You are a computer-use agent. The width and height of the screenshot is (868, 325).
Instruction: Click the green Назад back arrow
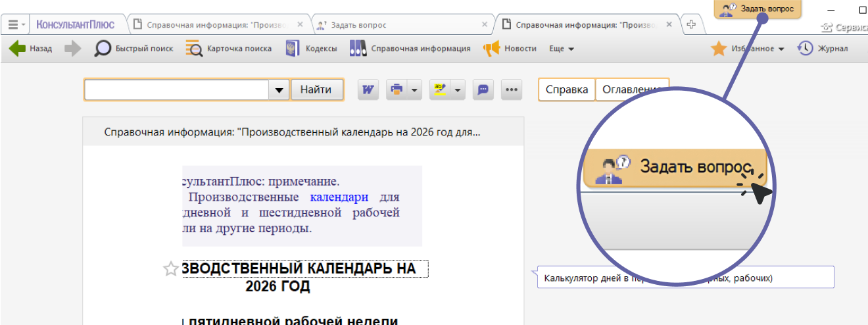click(18, 49)
